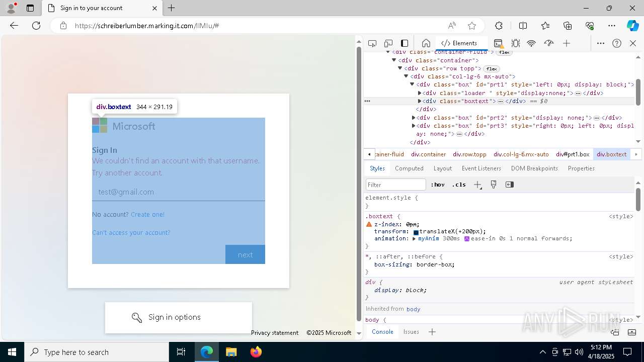Open Sign in options button
Viewport: 644px width, 362px height.
(x=179, y=317)
